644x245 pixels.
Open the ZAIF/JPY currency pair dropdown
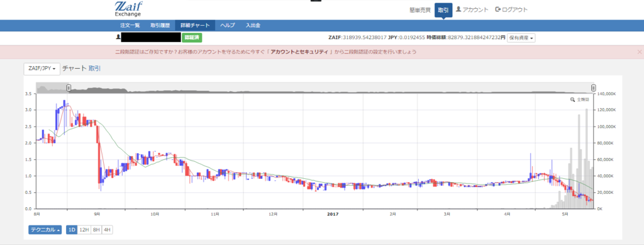click(42, 69)
